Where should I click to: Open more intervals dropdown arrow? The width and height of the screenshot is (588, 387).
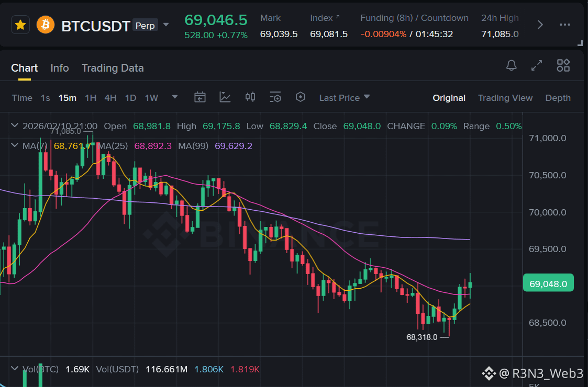(175, 97)
